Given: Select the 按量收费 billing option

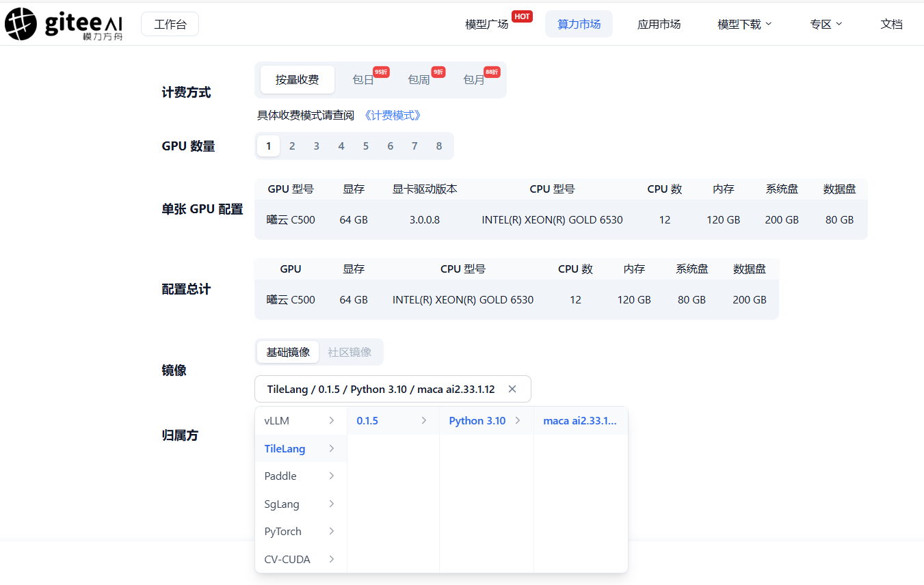Looking at the screenshot, I should click(297, 79).
